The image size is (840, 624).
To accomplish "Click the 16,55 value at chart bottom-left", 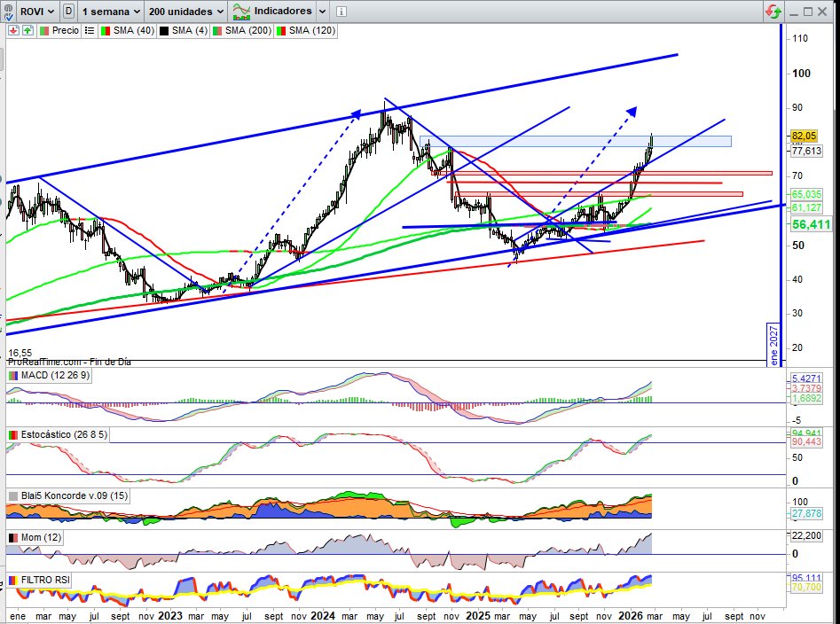I will click(x=20, y=353).
